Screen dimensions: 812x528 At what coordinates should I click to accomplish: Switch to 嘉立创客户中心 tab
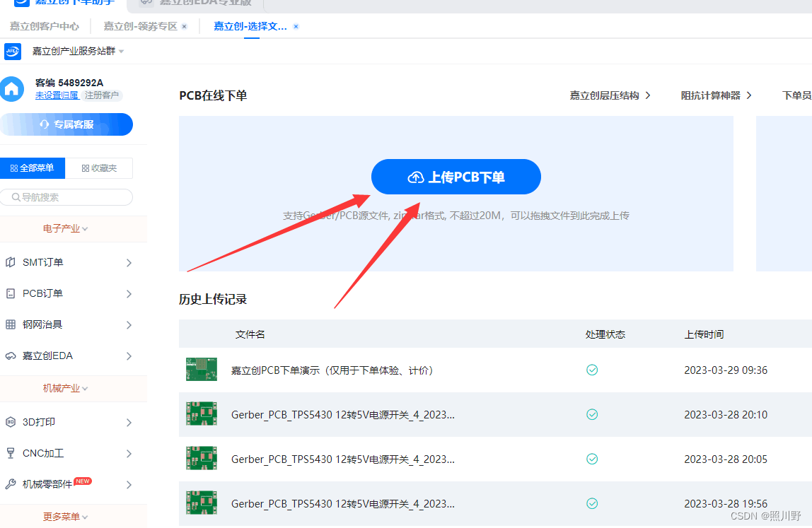[x=45, y=26]
